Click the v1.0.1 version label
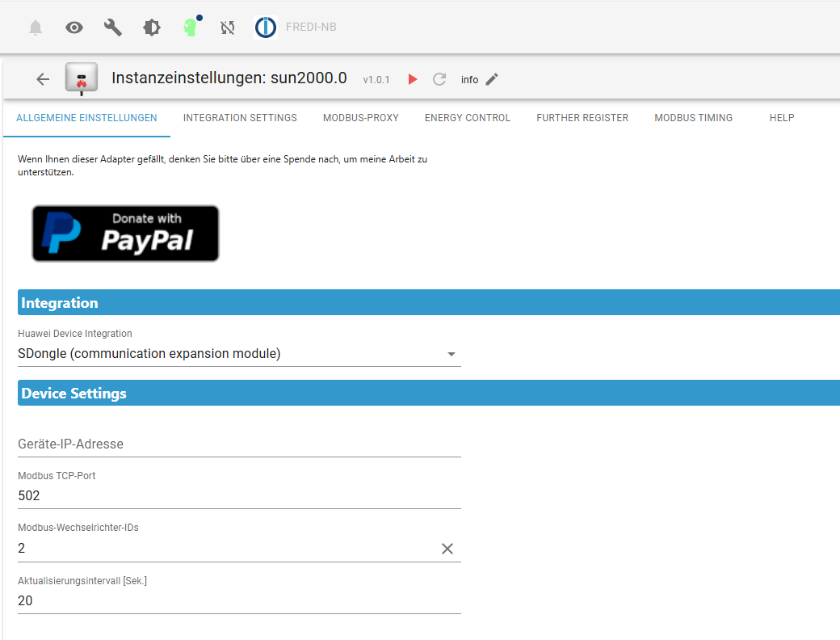The width and height of the screenshot is (840, 640). tap(376, 80)
